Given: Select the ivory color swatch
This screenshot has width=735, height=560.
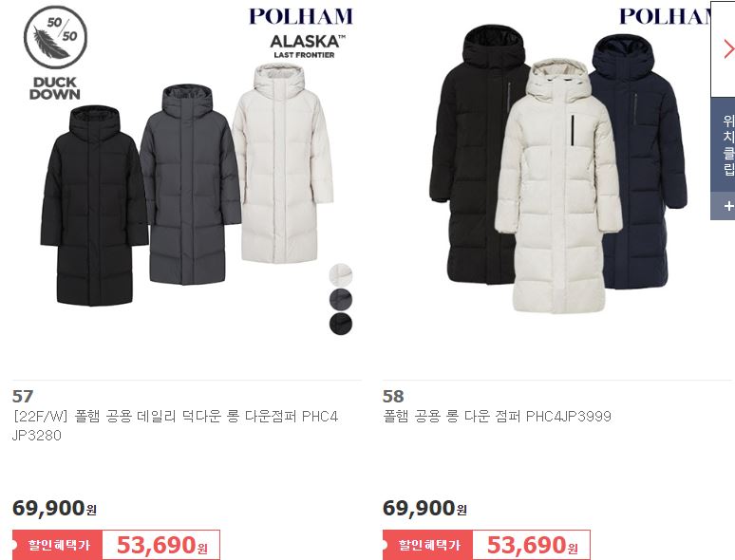Looking at the screenshot, I should (341, 274).
